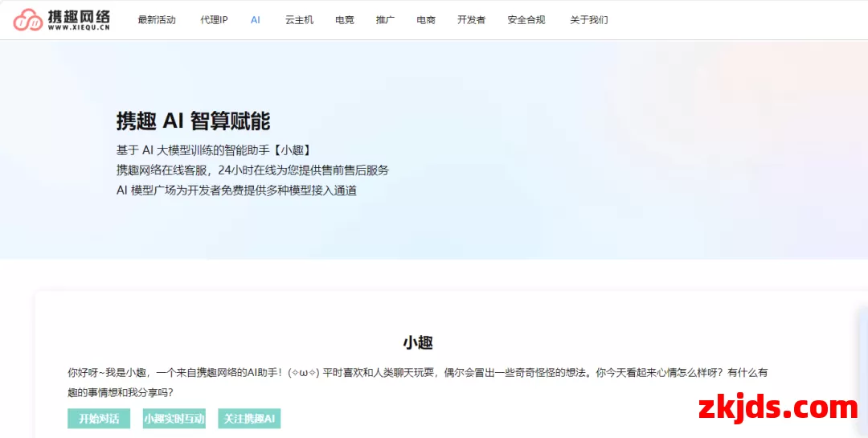Image resolution: width=868 pixels, height=438 pixels.
Task: Open the 电竞 navigation item
Action: coord(344,20)
